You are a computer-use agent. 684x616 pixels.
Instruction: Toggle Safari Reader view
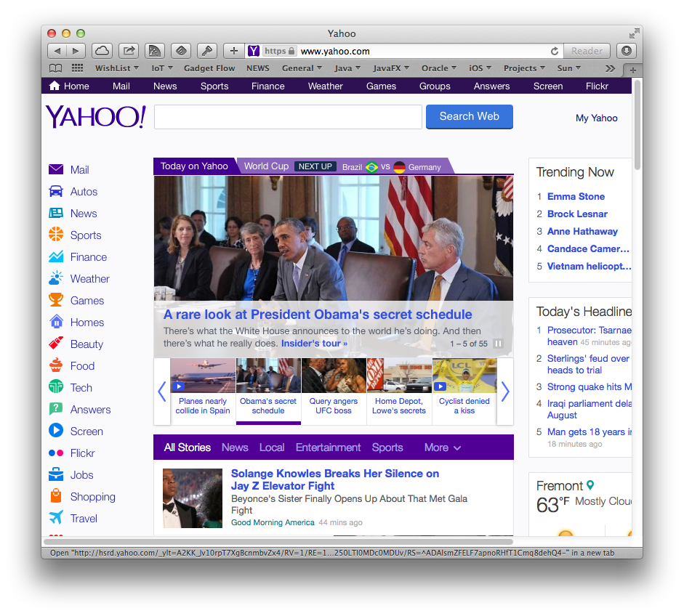click(587, 51)
